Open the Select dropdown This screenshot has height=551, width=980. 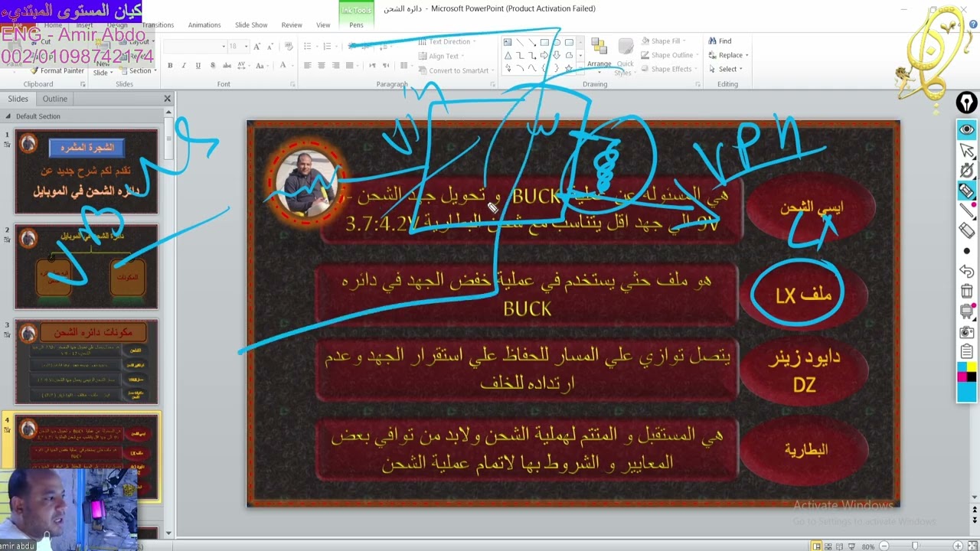[x=725, y=69]
